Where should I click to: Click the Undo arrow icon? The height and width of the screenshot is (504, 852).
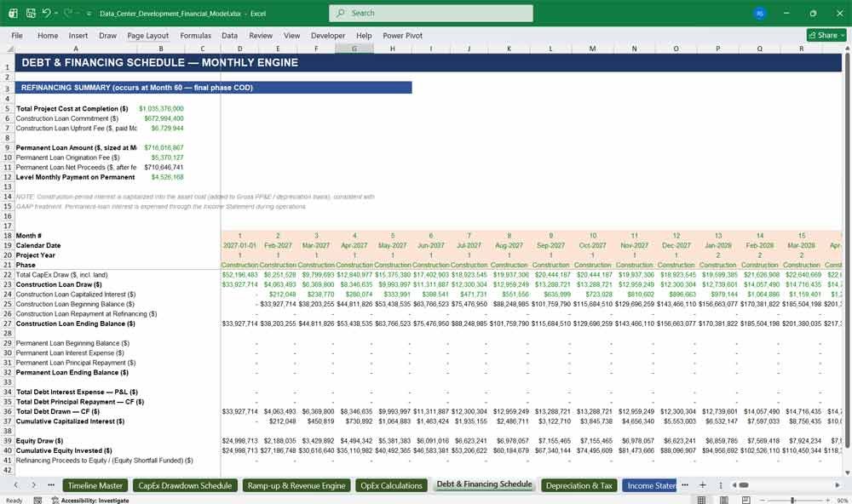coord(47,13)
